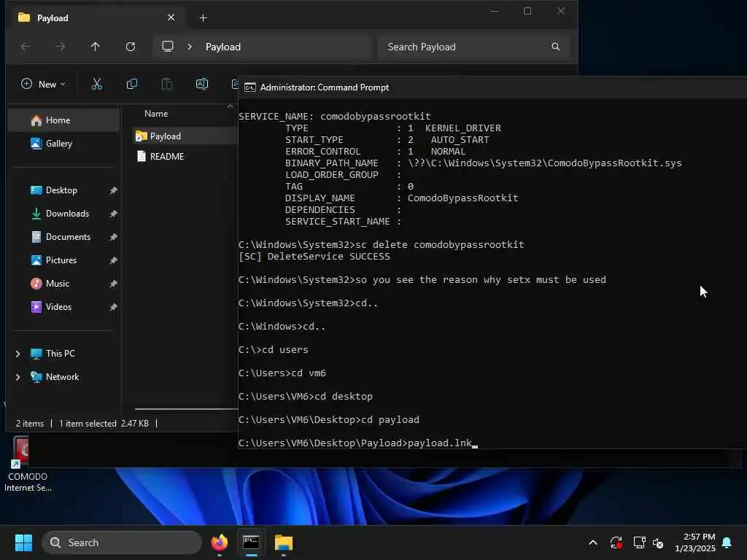Expand the This PC tree node
The width and height of the screenshot is (747, 560).
tap(18, 354)
